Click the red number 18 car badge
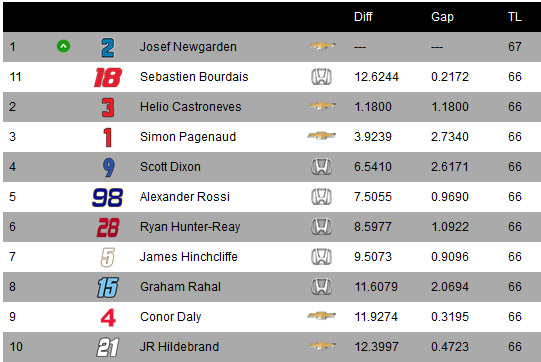The width and height of the screenshot is (541, 362). tap(108, 77)
